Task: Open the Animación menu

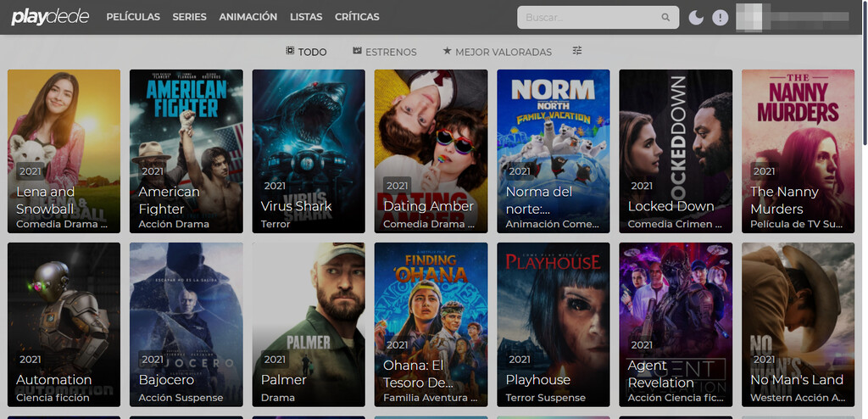Action: pos(248,17)
